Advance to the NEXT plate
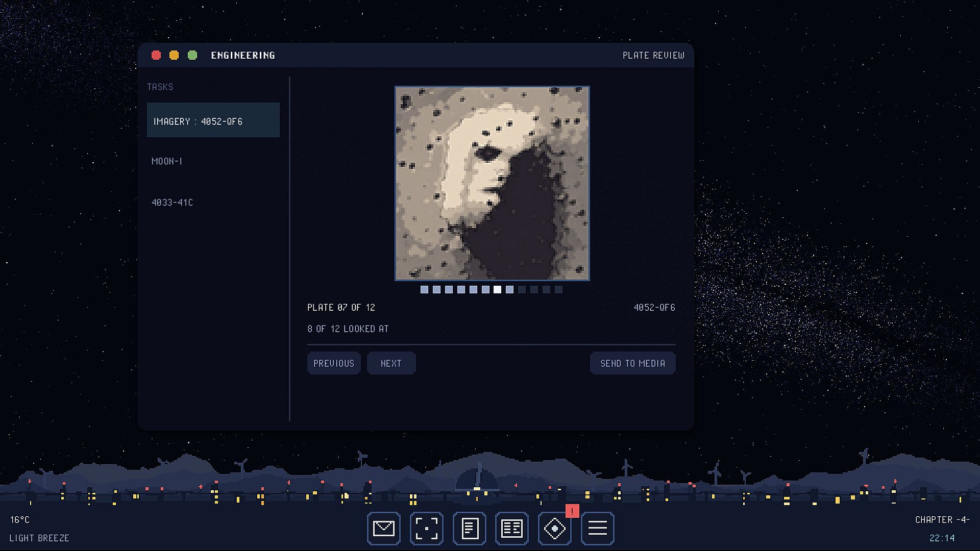This screenshot has height=551, width=980. click(391, 363)
